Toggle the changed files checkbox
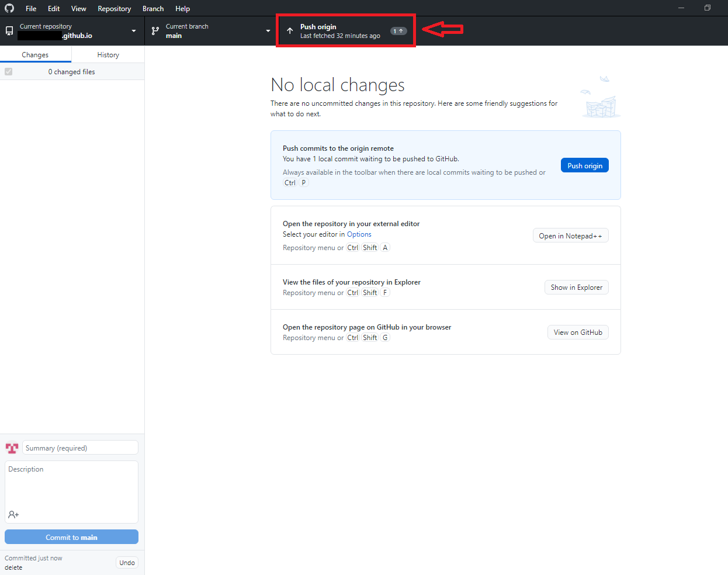728x575 pixels. (x=8, y=71)
